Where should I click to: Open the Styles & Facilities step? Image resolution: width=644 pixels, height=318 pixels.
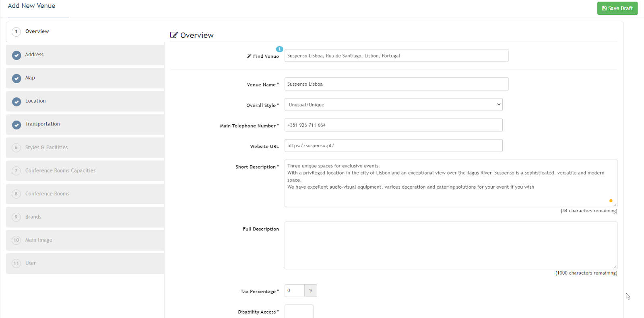click(x=85, y=148)
